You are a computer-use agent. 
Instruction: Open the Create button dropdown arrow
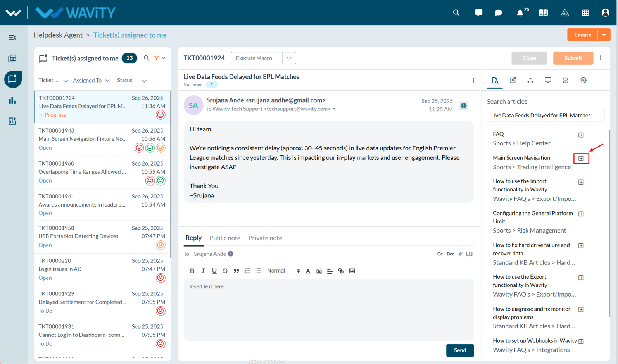[604, 35]
